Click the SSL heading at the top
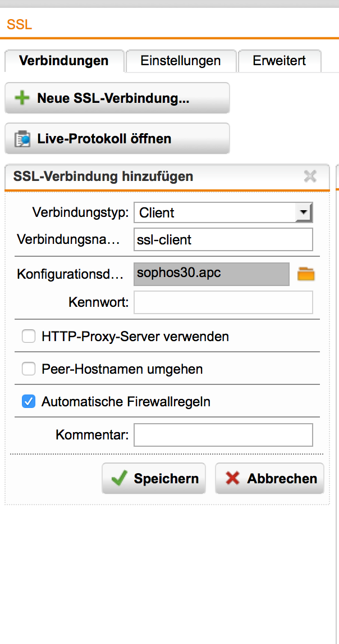The image size is (339, 644). click(x=19, y=25)
